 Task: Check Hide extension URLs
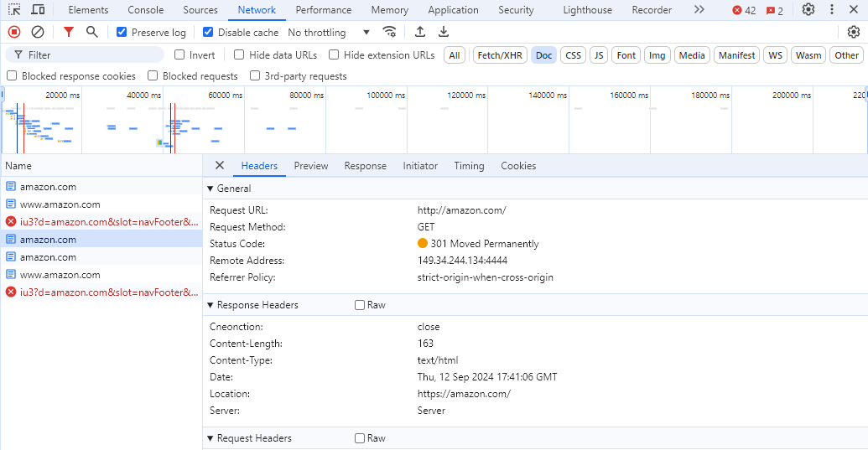point(334,54)
